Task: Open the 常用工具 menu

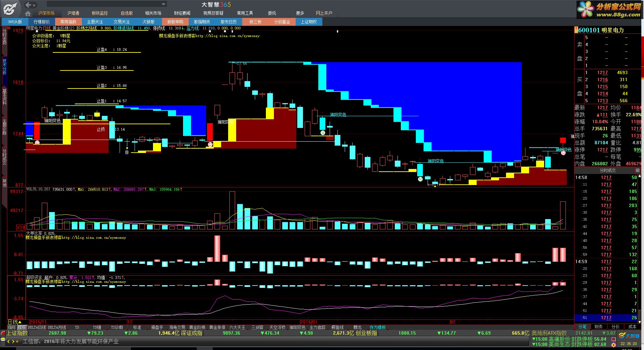Action: 245,13
